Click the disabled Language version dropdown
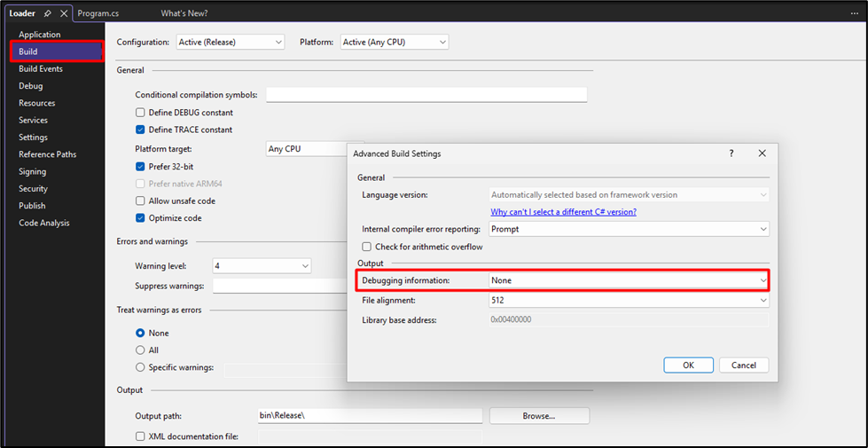This screenshot has width=868, height=448. (x=629, y=195)
